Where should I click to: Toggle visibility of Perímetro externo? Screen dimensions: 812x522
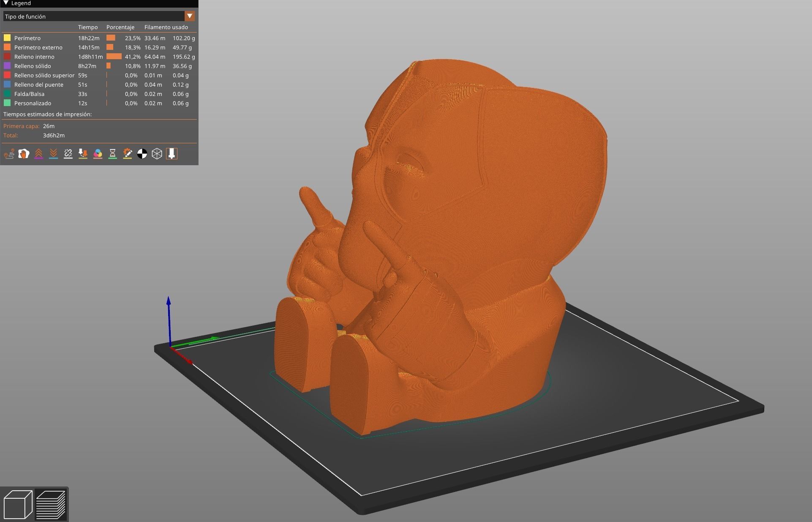[99, 47]
